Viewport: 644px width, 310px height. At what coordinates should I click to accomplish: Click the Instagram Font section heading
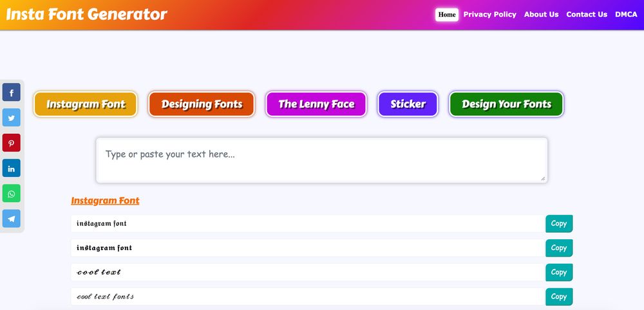click(x=105, y=201)
